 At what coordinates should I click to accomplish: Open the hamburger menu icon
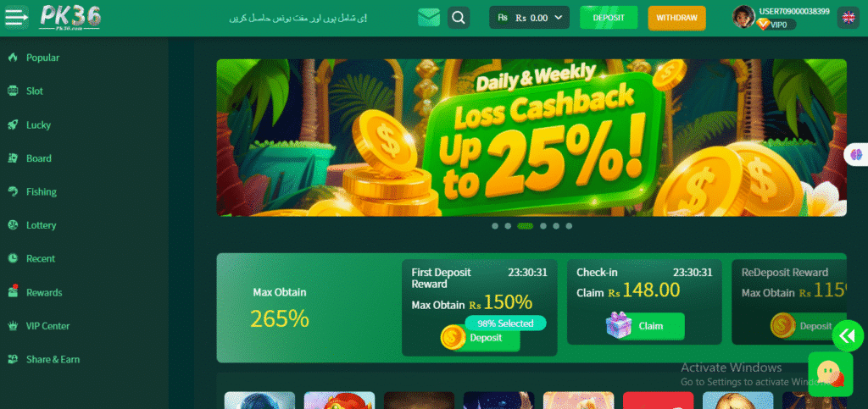[x=17, y=18]
